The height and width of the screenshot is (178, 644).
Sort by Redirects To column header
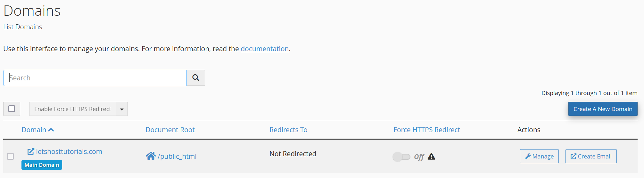[x=288, y=130]
